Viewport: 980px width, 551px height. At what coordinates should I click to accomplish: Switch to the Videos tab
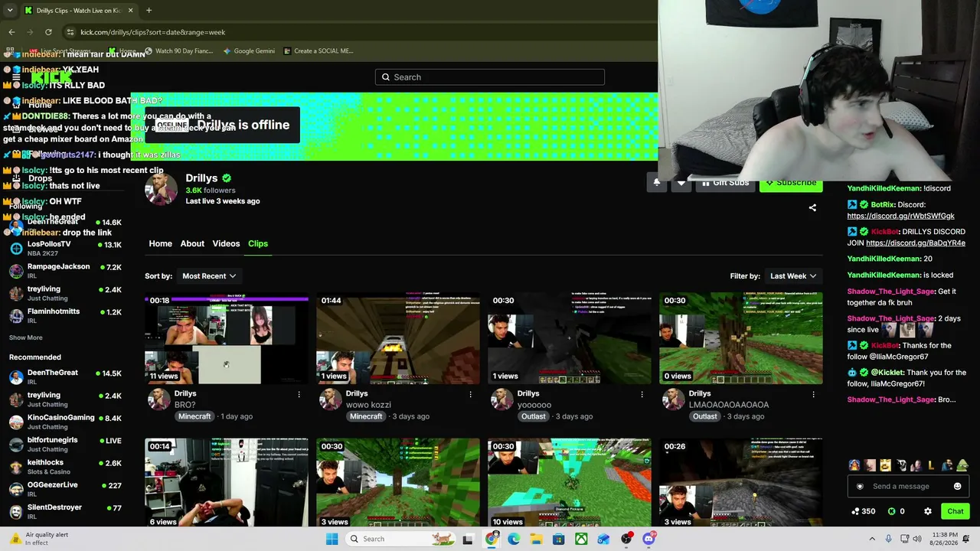(226, 243)
